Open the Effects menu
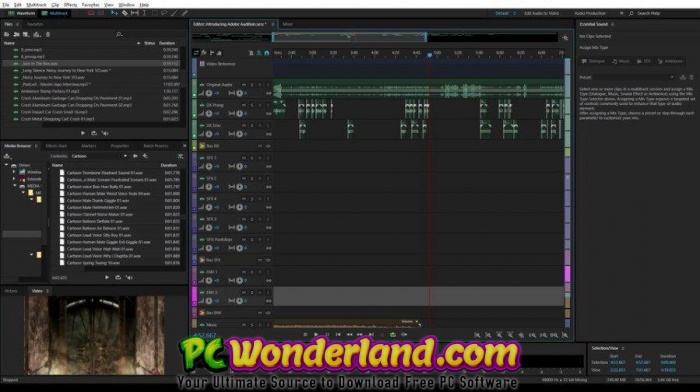Image resolution: width=700 pixels, height=392 pixels. pyautogui.click(x=70, y=4)
